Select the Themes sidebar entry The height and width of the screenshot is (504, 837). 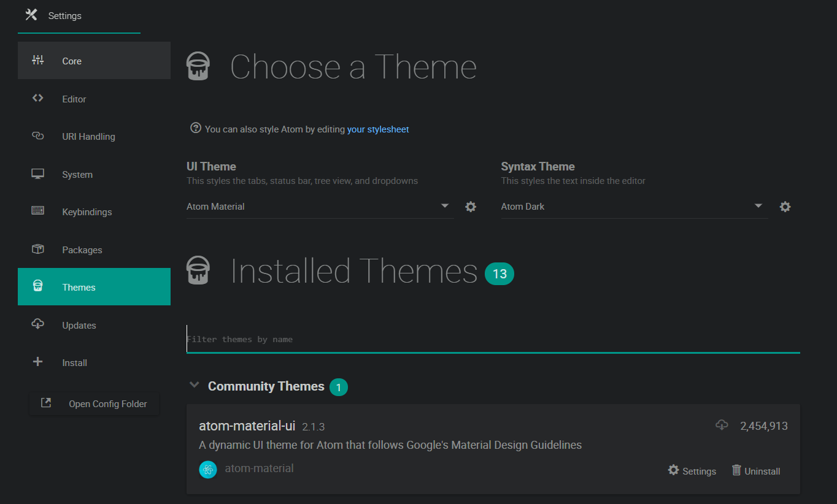pyautogui.click(x=94, y=287)
